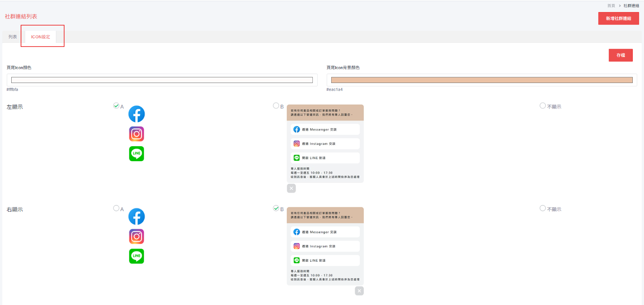Select option B for 右顯示
The image size is (644, 305).
tap(276, 208)
